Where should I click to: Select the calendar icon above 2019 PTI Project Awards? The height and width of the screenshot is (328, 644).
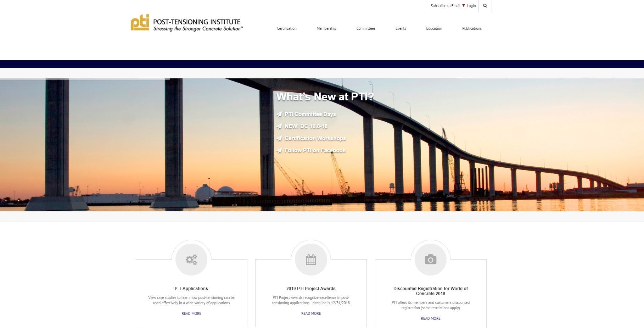tap(311, 259)
